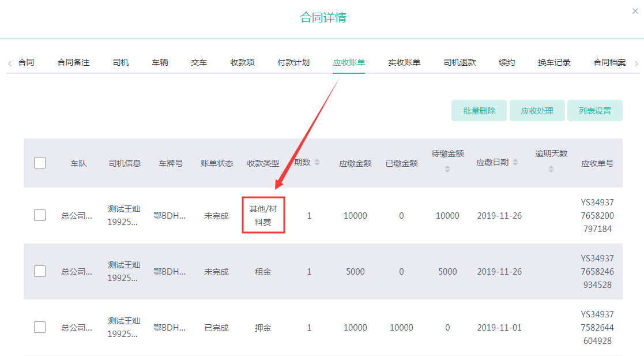Viewport: 644px width, 356px height.
Task: Switch to the 实收账单 tab
Action: click(x=404, y=62)
